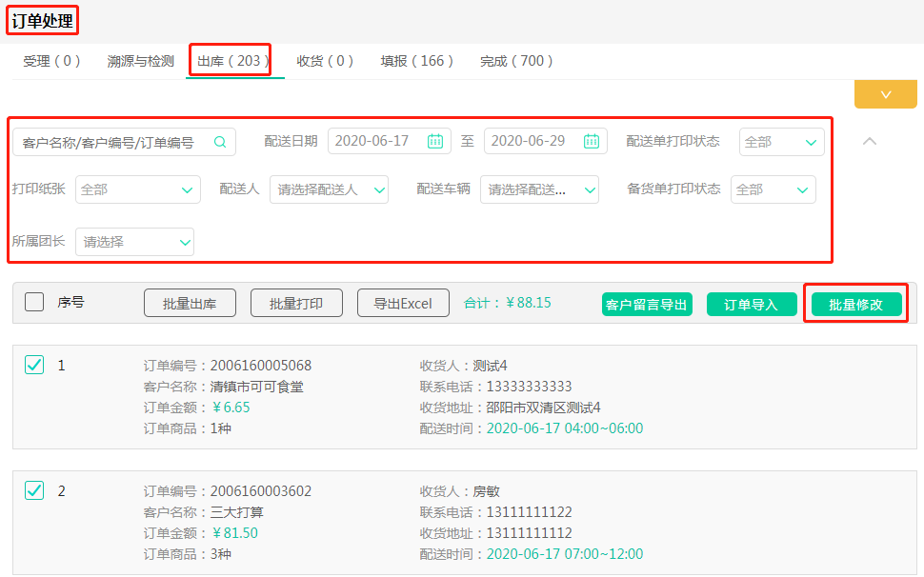This screenshot has height=577, width=924.
Task: Switch to the 填报 (166) tab
Action: [417, 61]
